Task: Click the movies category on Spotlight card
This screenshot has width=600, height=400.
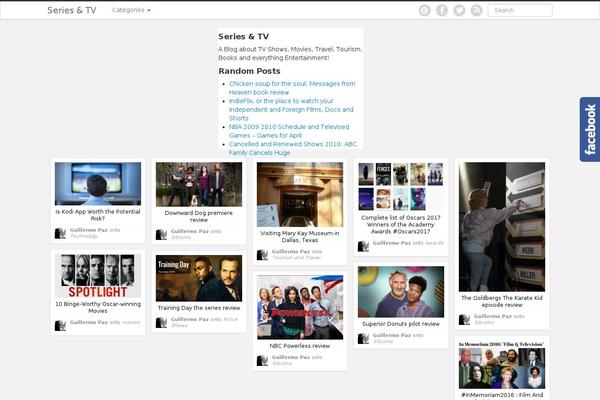Action: 131,323
